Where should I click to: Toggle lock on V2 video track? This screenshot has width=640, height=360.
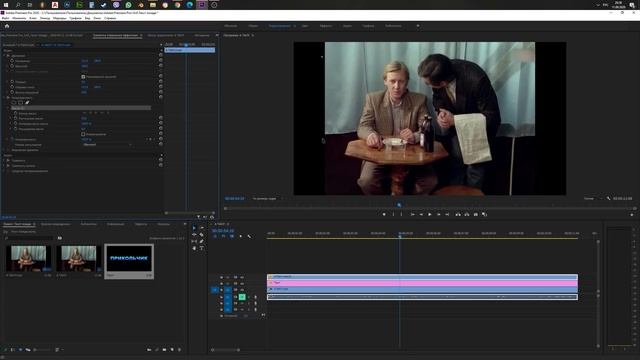[x=221, y=284]
